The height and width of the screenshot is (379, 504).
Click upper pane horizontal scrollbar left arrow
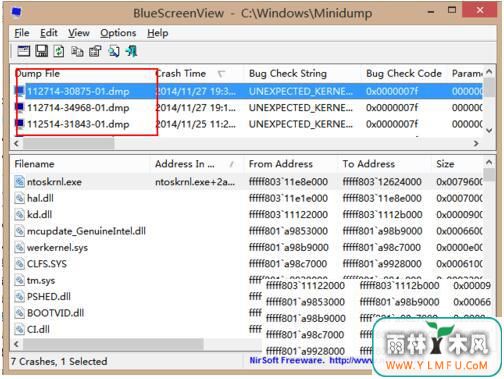pyautogui.click(x=16, y=143)
